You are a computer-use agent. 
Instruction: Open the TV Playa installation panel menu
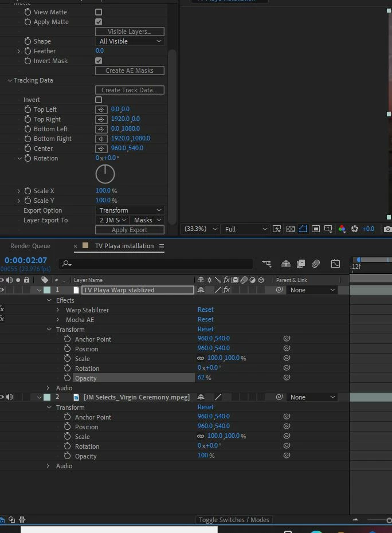click(x=162, y=246)
